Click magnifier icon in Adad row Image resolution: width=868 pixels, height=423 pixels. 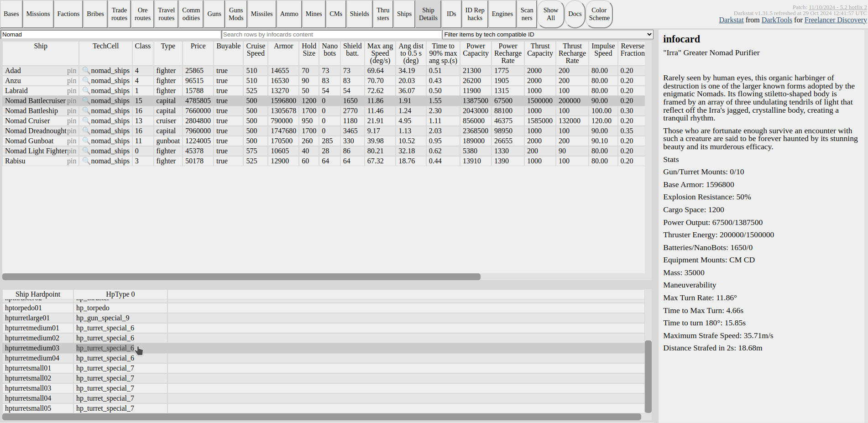tap(86, 71)
